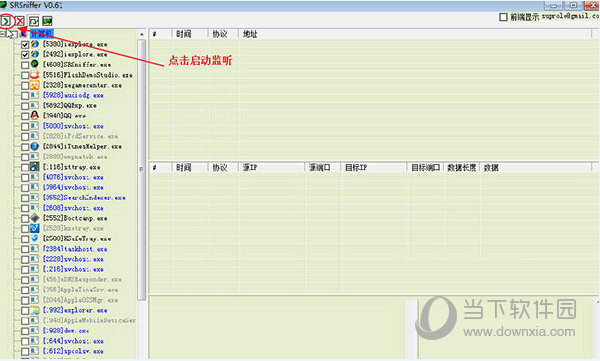
Task: Uncheck the [5380]iexplore.exe checkbox
Action: [x=25, y=44]
